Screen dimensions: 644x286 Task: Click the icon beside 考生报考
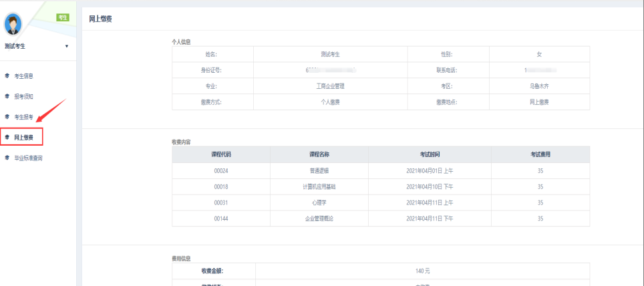(7, 117)
